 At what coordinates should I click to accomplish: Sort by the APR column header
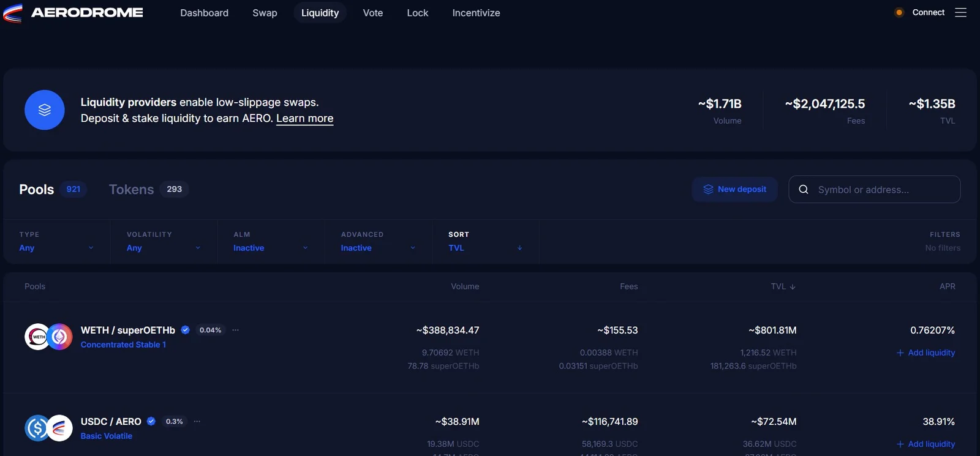[947, 286]
